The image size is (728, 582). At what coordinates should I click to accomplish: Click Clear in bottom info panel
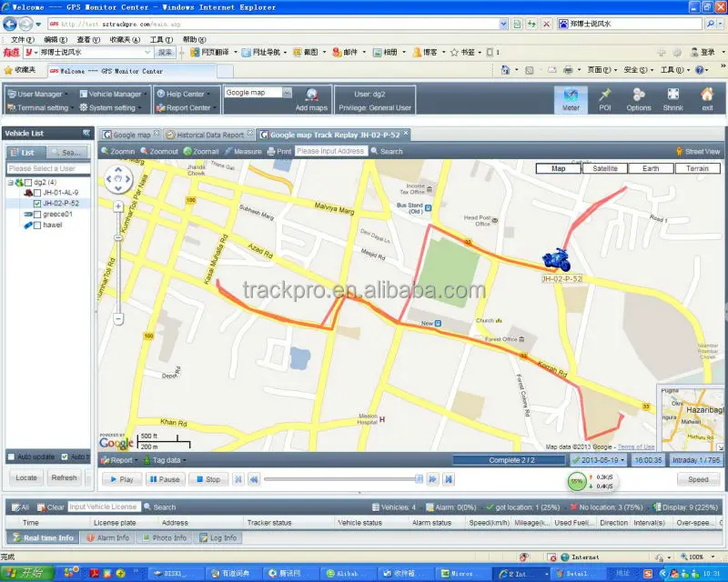click(50, 507)
